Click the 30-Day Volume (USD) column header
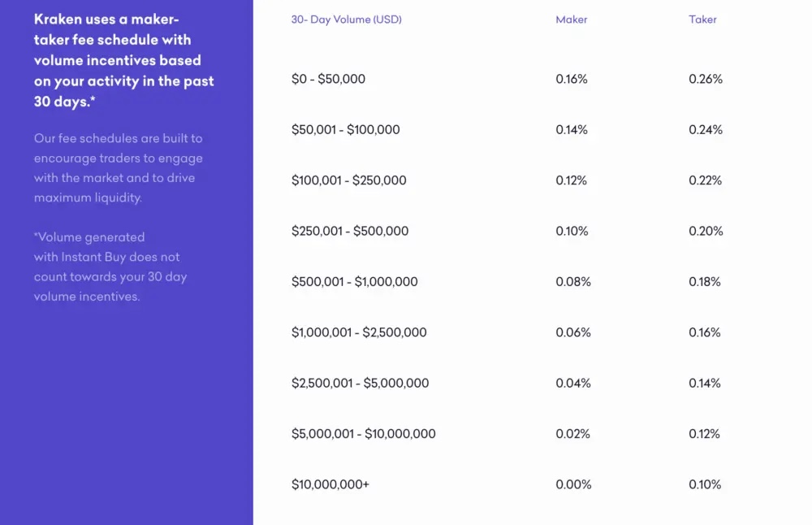 click(347, 20)
